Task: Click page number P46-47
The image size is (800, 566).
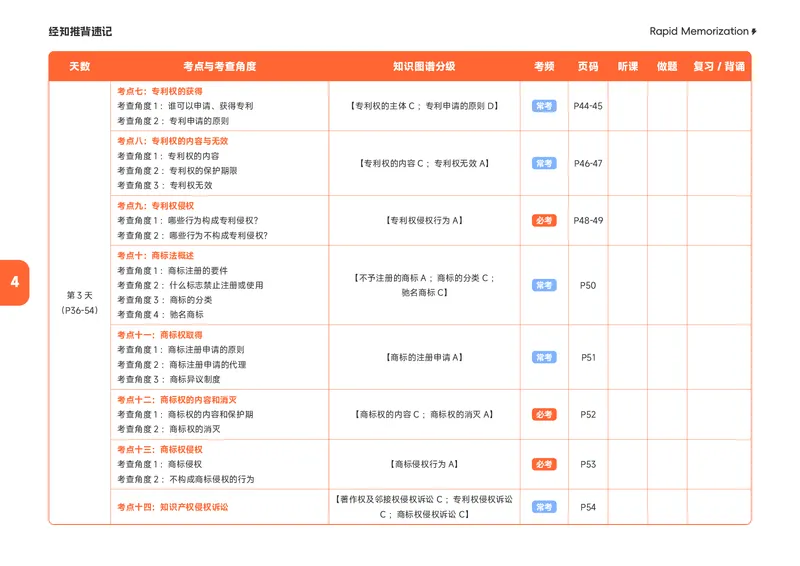Action: [x=588, y=163]
